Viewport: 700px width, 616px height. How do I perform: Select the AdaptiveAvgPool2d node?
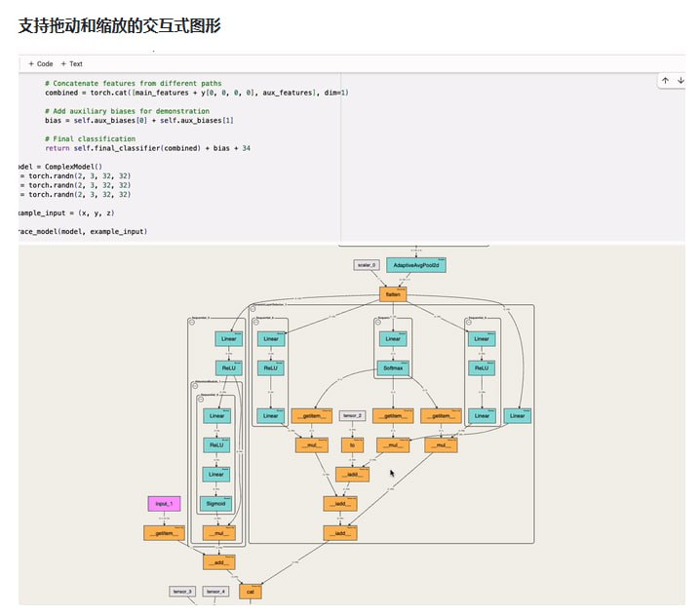click(416, 265)
